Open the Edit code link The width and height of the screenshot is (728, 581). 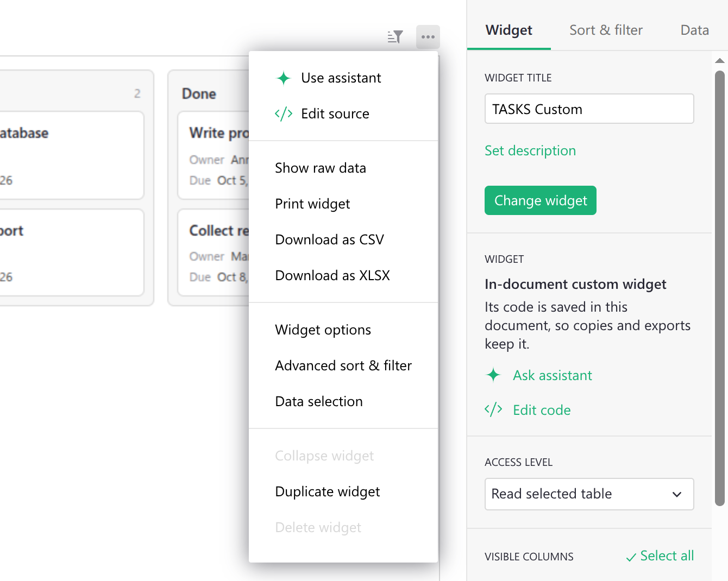542,410
